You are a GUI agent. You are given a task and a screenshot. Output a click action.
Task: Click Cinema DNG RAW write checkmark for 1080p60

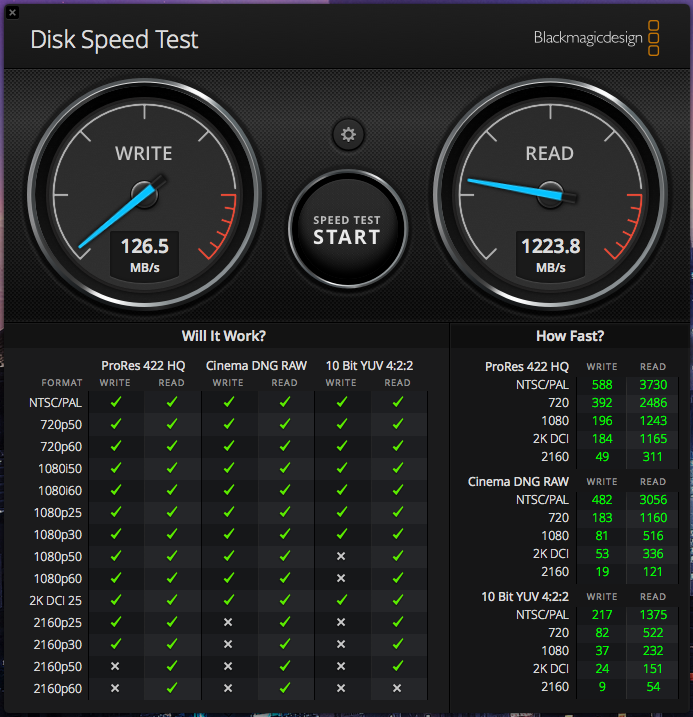tap(229, 578)
